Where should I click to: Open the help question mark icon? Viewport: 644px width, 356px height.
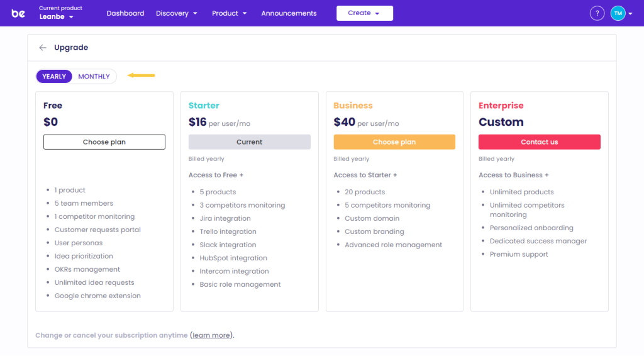[597, 13]
